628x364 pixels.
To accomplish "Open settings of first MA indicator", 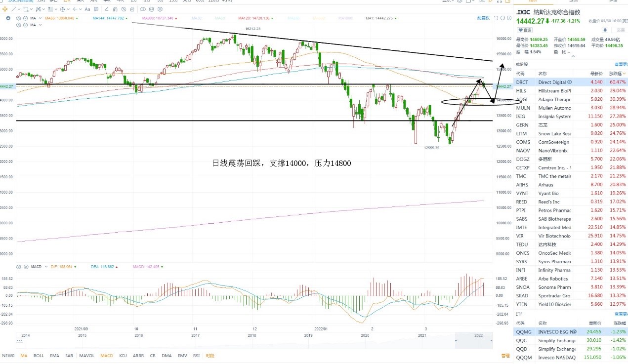I will click(18, 18).
